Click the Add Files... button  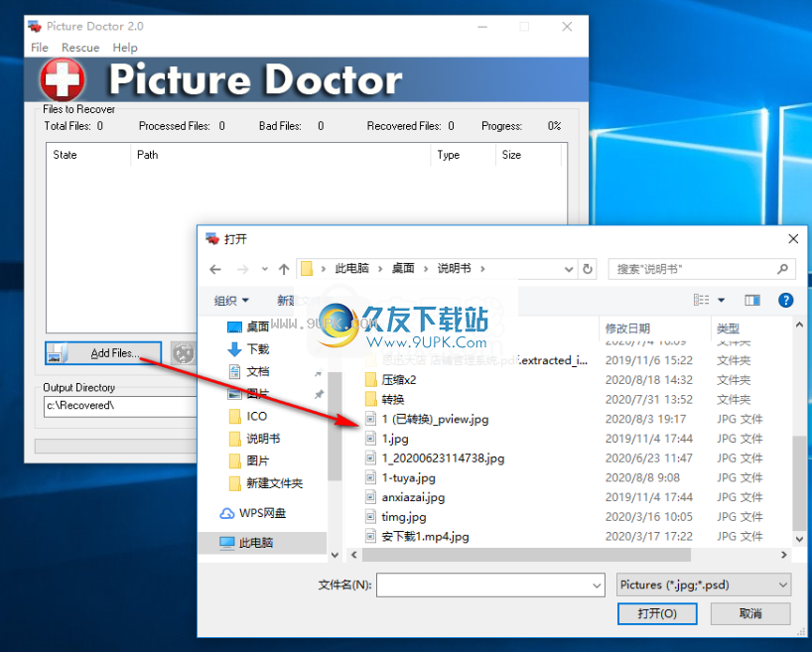(103, 353)
